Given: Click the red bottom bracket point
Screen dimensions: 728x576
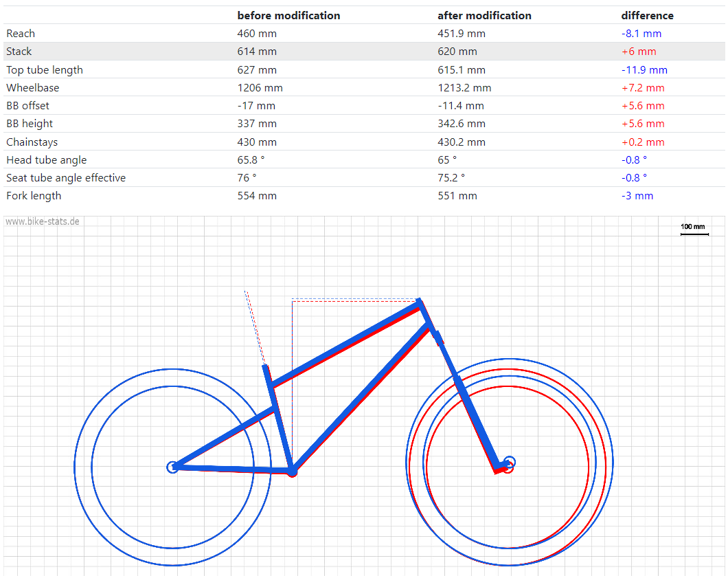Looking at the screenshot, I should 292,472.
